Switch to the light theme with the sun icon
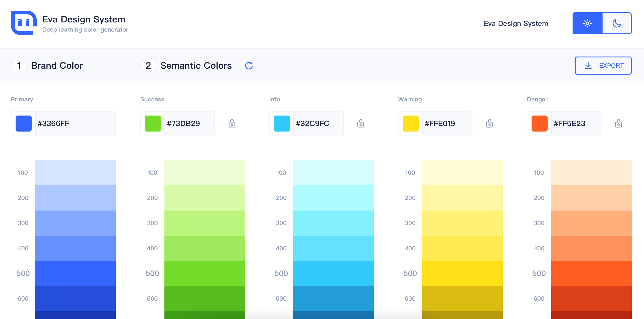 click(x=587, y=24)
